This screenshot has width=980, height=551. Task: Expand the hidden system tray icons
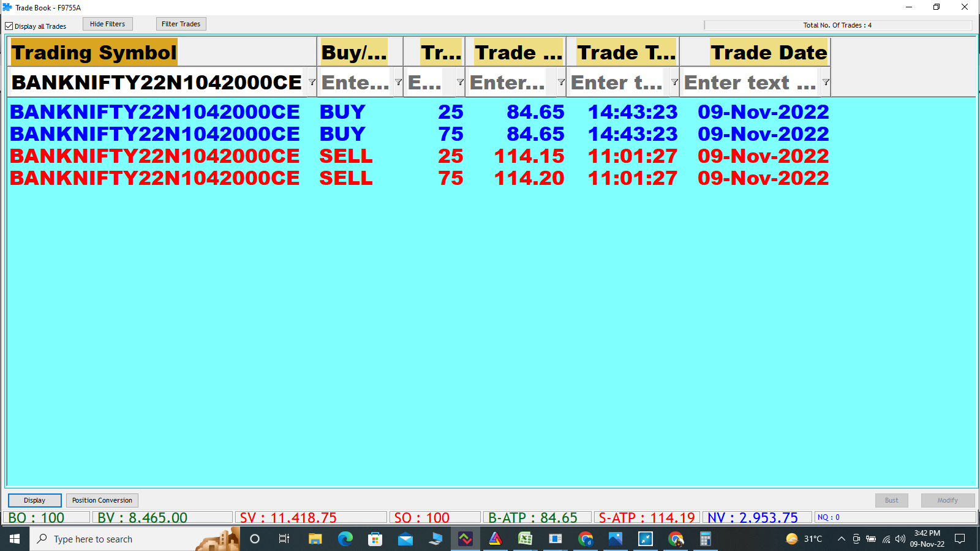841,539
